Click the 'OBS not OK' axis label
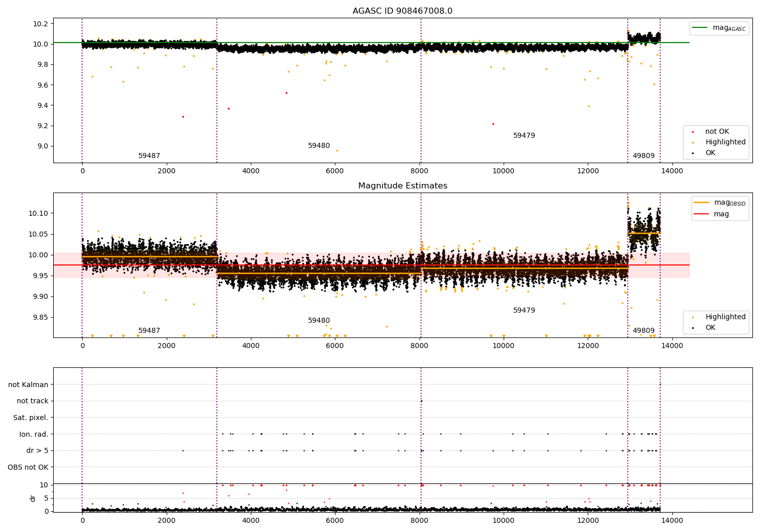Image resolution: width=760 pixels, height=532 pixels. pyautogui.click(x=28, y=467)
